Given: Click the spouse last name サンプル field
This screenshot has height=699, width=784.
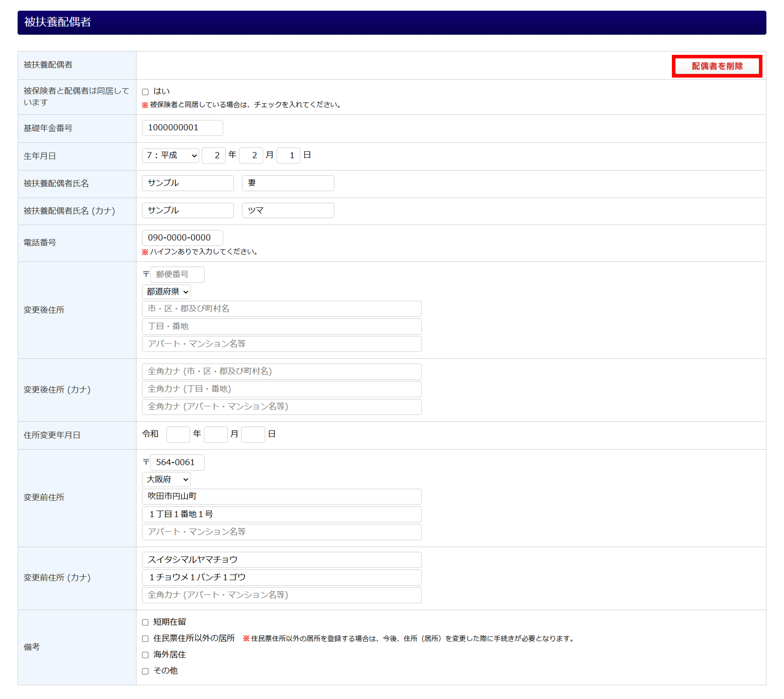Looking at the screenshot, I should point(188,183).
